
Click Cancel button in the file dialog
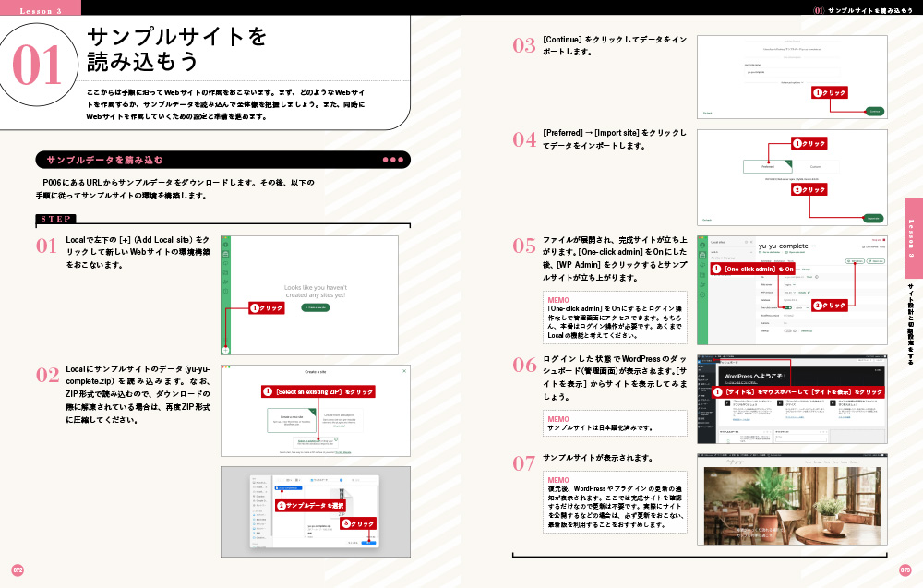[354, 543]
